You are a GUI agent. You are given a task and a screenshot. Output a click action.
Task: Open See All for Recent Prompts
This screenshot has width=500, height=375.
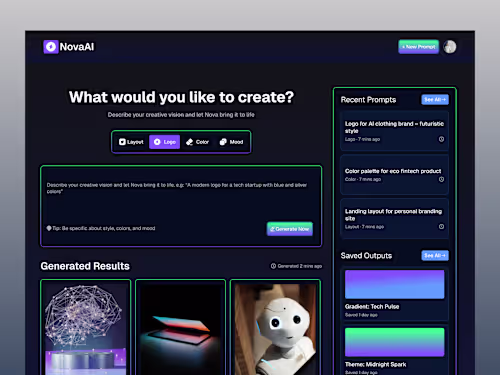435,100
